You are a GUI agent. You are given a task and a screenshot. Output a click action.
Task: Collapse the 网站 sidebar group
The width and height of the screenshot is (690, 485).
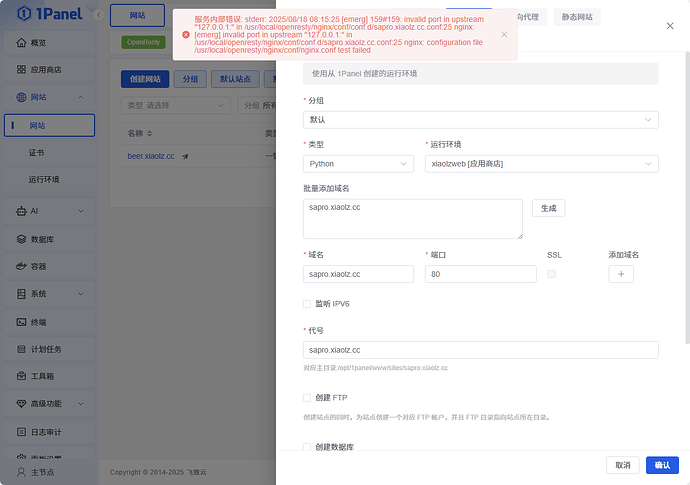(81, 97)
